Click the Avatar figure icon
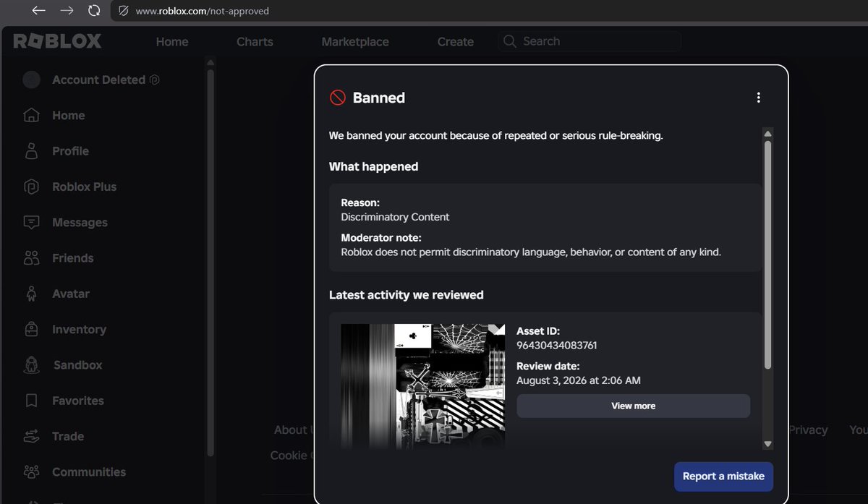 pyautogui.click(x=31, y=294)
